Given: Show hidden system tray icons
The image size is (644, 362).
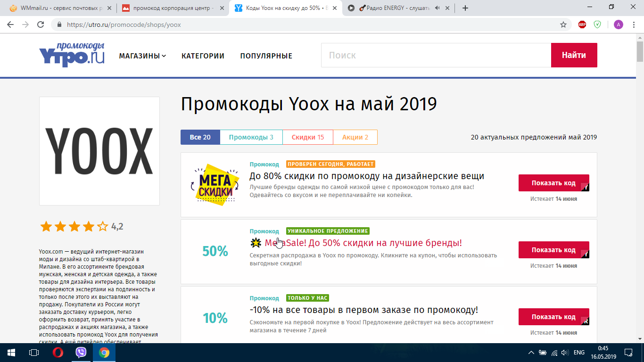Looking at the screenshot, I should 531,353.
